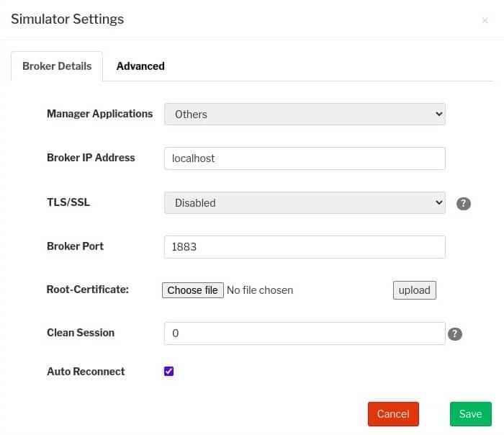Click the help icon beside Clean Session
This screenshot has height=435, width=504.
[455, 334]
